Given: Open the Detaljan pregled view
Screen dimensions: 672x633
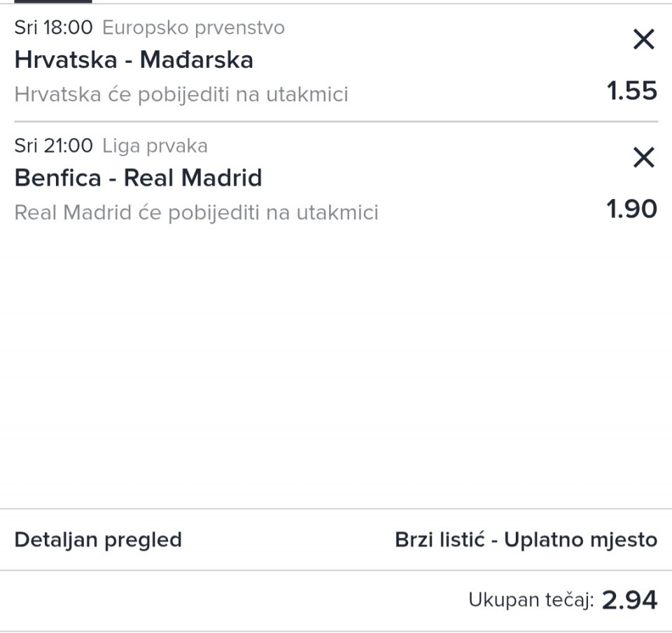Looking at the screenshot, I should click(98, 540).
